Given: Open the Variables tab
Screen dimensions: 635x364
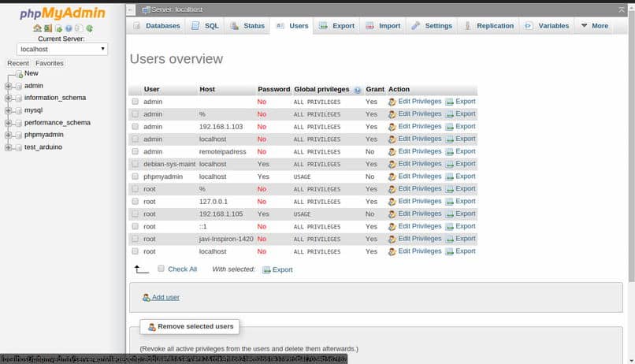Looking at the screenshot, I should 547,26.
